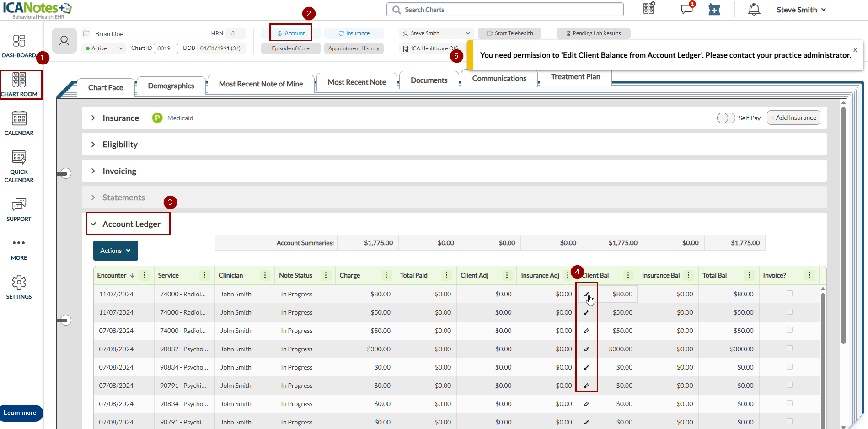868x429 pixels.
Task: Open the Service column menu
Action: (x=205, y=275)
